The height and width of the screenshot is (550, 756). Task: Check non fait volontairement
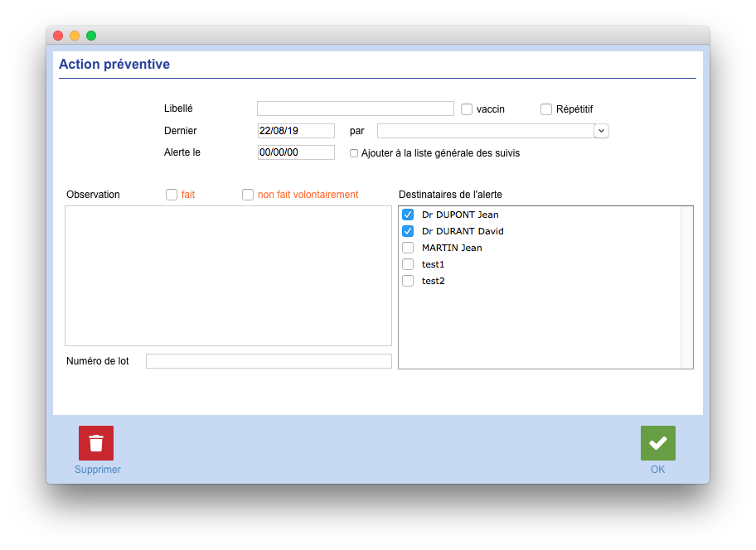click(x=247, y=195)
